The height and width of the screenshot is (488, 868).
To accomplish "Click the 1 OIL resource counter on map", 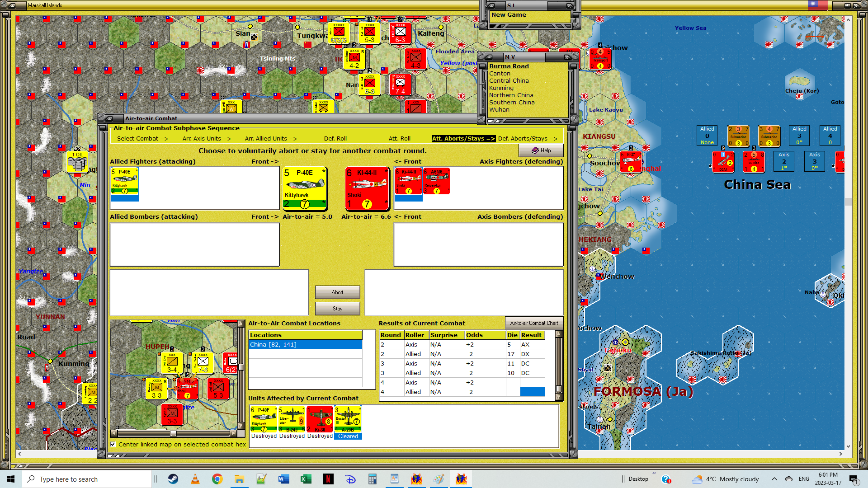I will click(x=77, y=162).
